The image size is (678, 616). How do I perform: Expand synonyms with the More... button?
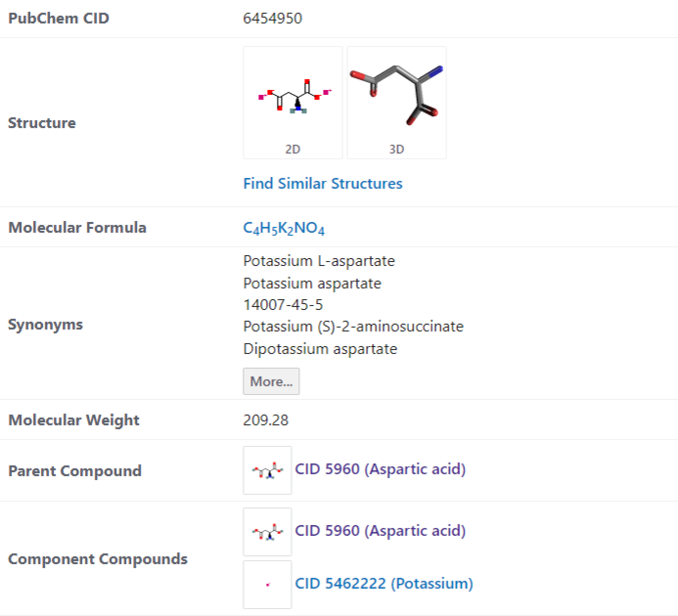click(271, 381)
